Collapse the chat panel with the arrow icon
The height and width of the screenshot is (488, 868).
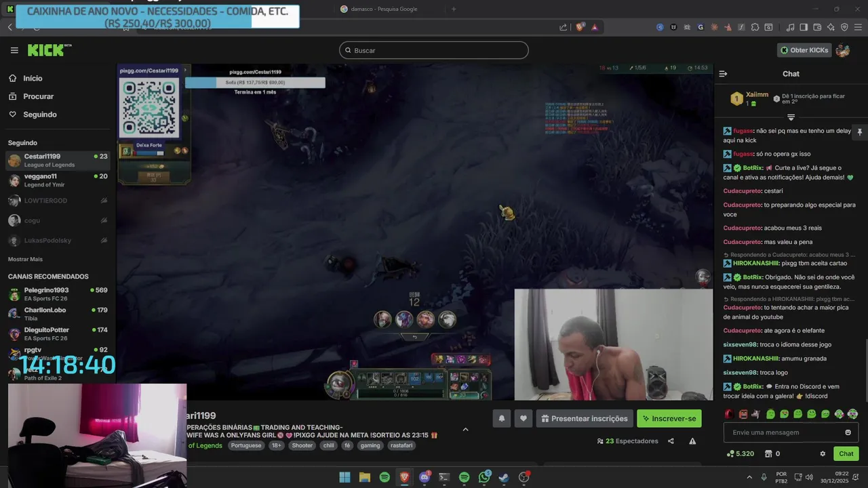pyautogui.click(x=723, y=74)
